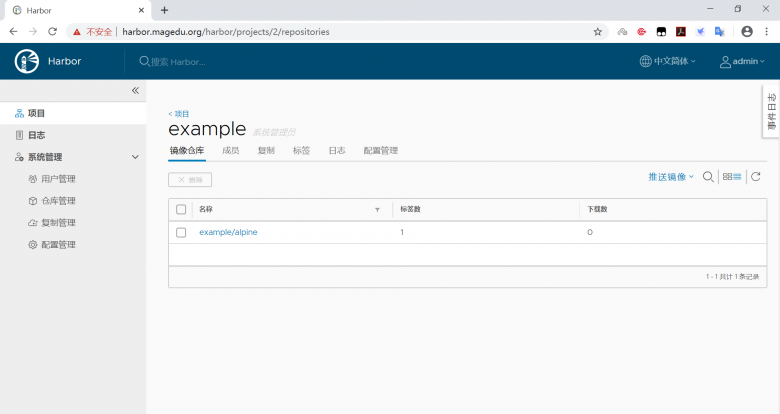
Task: Open the Chrome three-dot menu
Action: tap(766, 31)
